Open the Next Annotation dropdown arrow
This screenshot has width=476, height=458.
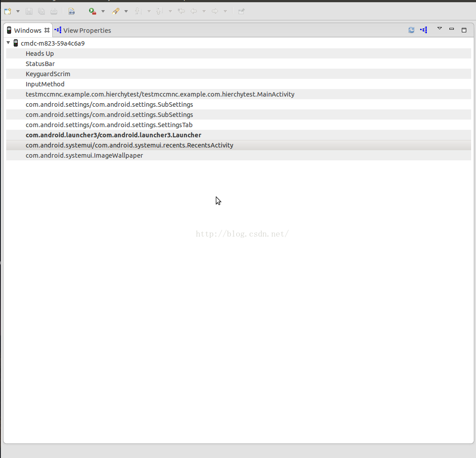[149, 12]
